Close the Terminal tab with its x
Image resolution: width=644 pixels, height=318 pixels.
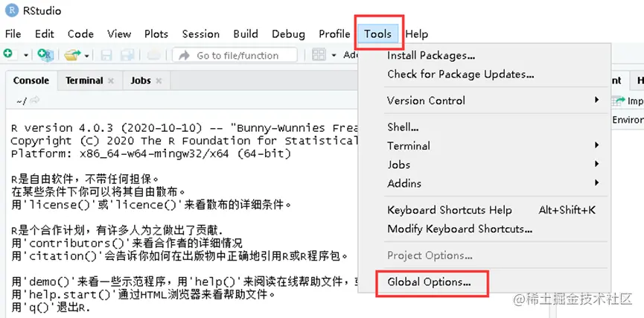tap(111, 81)
